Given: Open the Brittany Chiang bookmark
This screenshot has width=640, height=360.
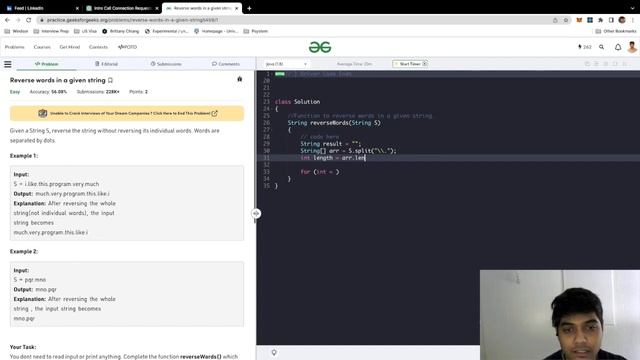Looking at the screenshot, I should coord(120,31).
